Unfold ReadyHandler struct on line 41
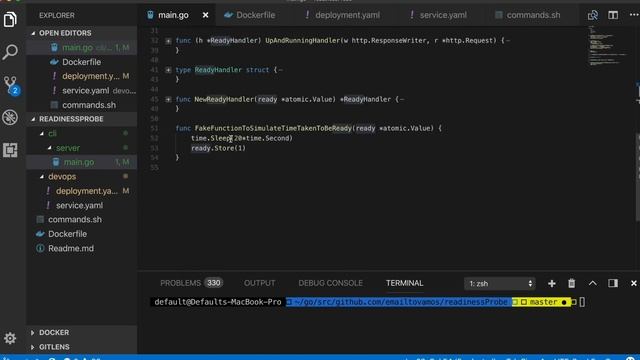The width and height of the screenshot is (640, 360). click(168, 70)
